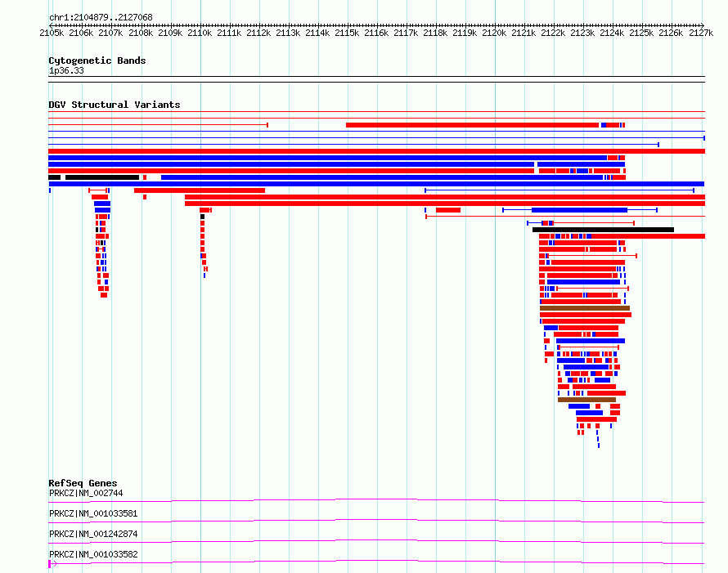
Task: Click the chr1:2104879..2127068 coordinate label
Action: pos(101,17)
